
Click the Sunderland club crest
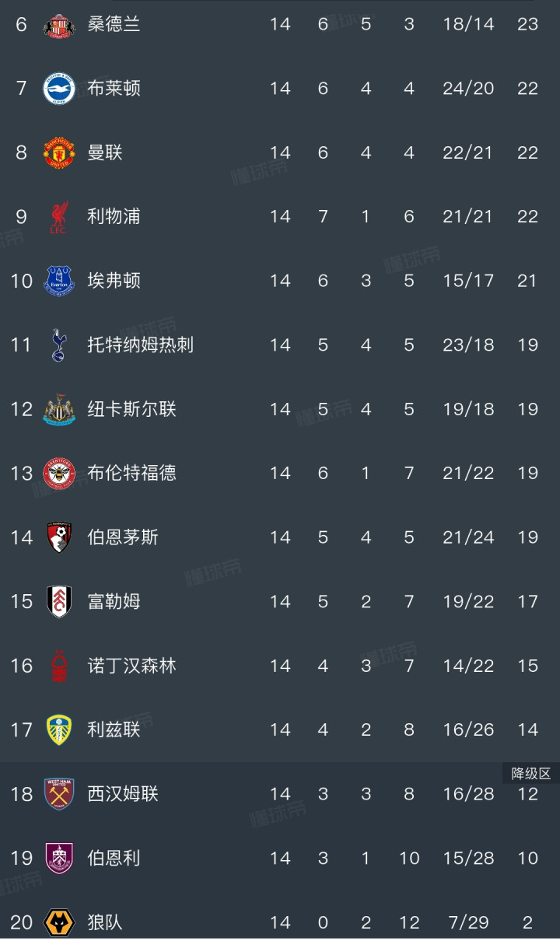59,25
